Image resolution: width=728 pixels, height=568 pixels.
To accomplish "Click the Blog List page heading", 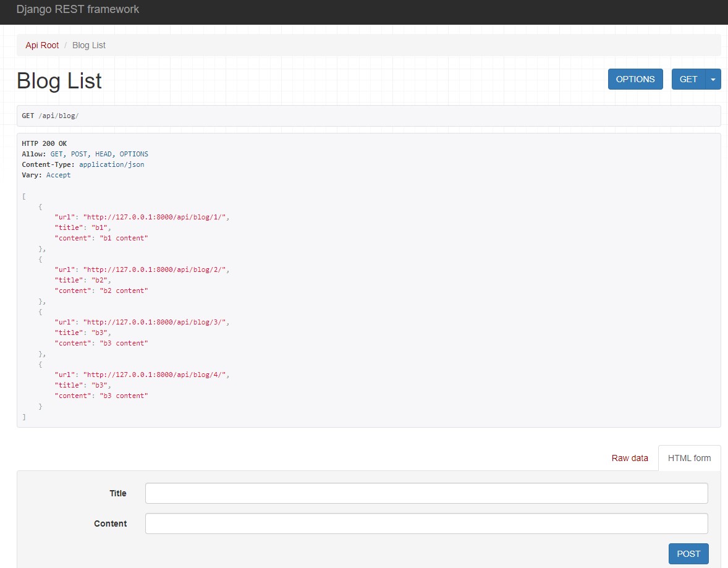I will (x=59, y=81).
